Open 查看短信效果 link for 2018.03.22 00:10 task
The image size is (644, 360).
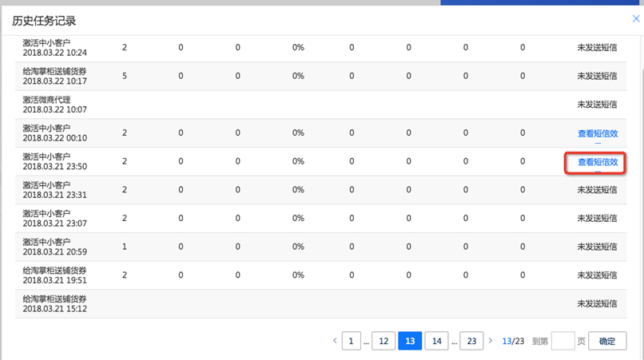tap(597, 133)
